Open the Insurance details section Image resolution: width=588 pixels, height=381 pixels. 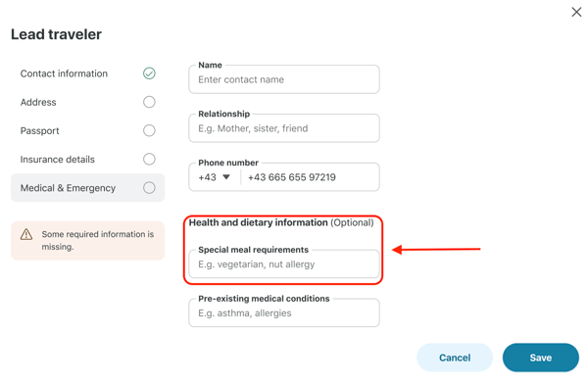point(88,160)
